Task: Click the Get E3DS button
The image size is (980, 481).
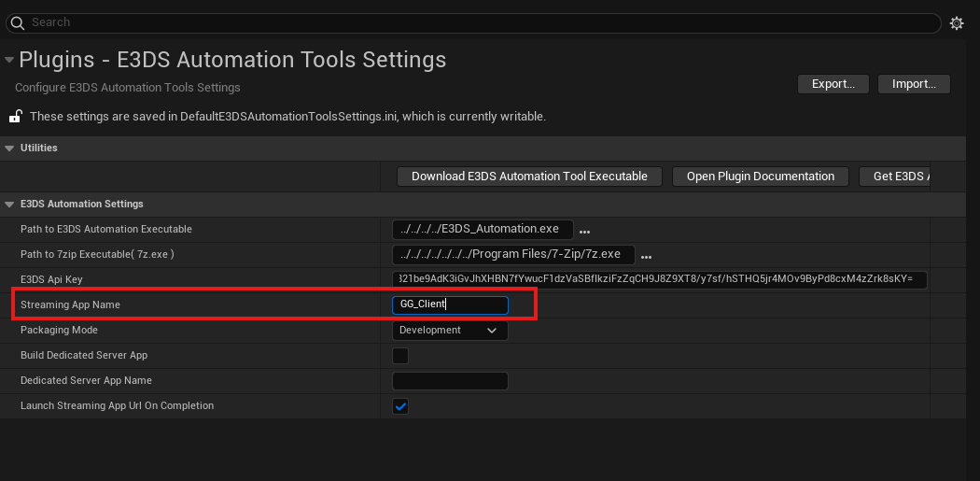Action: pyautogui.click(x=896, y=177)
